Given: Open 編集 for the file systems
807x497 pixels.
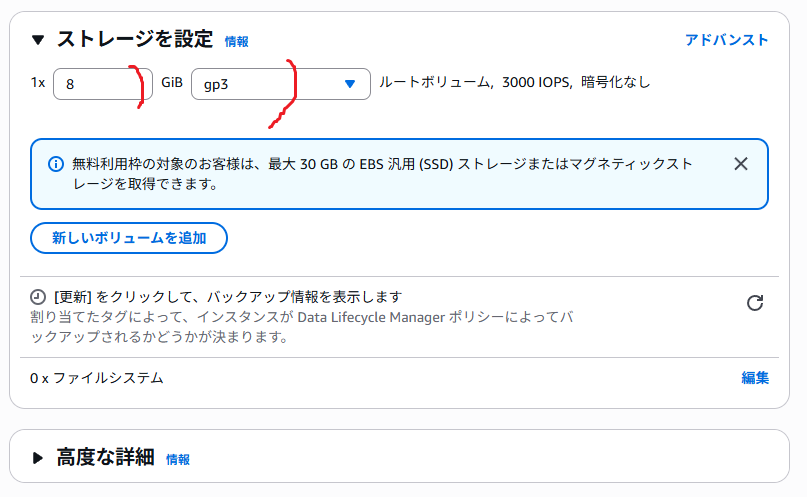Looking at the screenshot, I should click(x=755, y=378).
